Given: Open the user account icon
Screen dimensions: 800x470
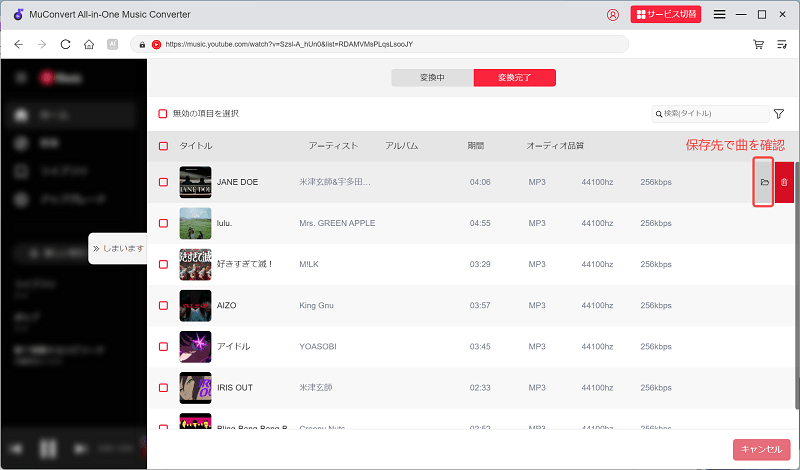Looking at the screenshot, I should click(x=613, y=15).
